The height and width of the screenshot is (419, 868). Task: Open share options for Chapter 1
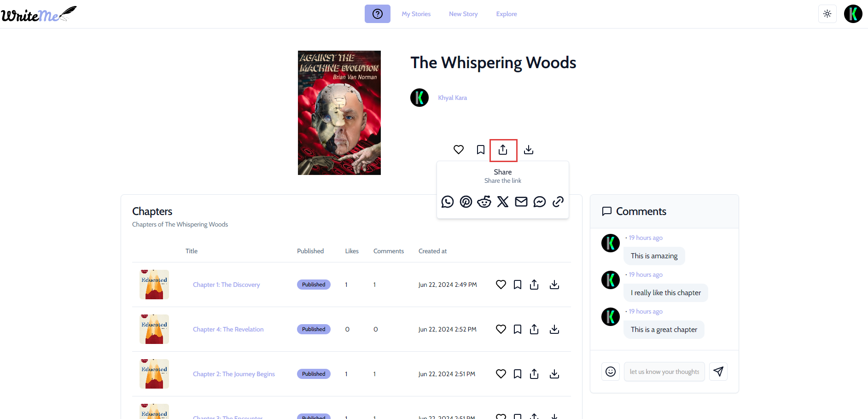(x=534, y=285)
